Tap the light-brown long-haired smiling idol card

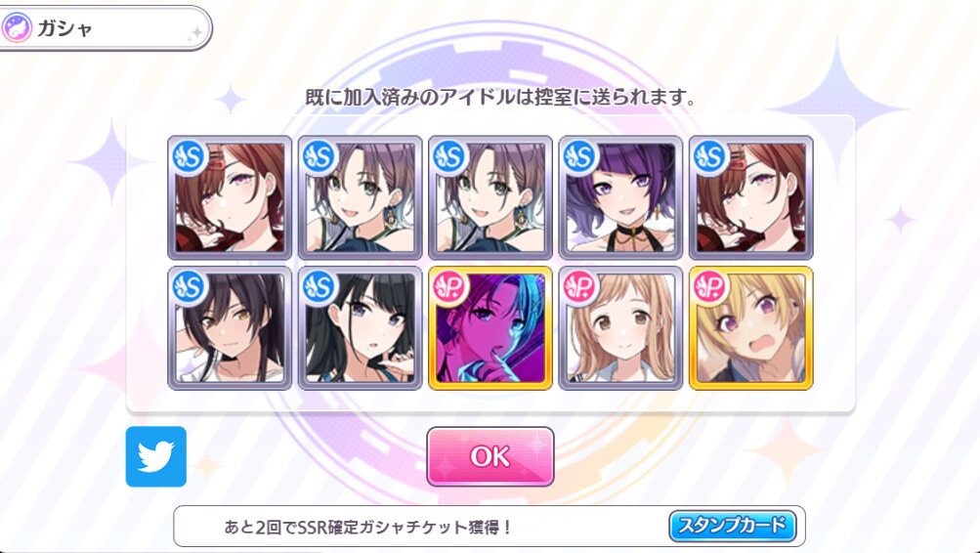click(x=620, y=328)
